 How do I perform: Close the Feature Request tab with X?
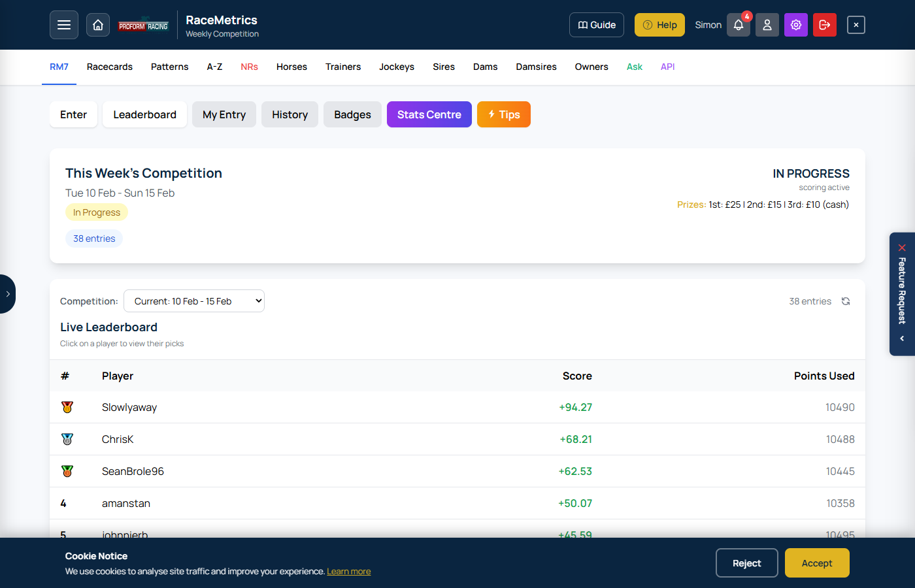[x=902, y=248]
